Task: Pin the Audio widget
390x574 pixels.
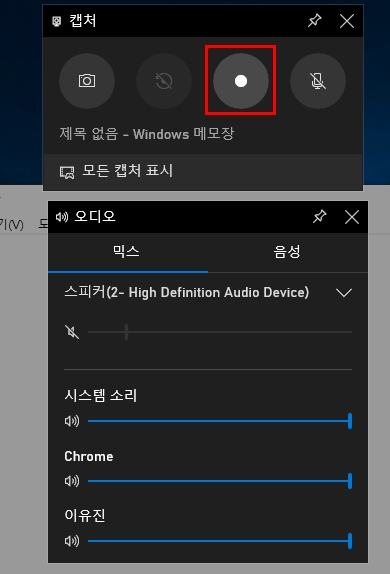Action: (x=319, y=217)
